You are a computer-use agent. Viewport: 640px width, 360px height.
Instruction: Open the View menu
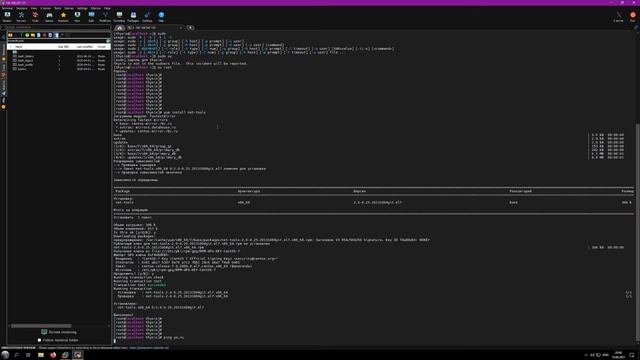point(34,8)
